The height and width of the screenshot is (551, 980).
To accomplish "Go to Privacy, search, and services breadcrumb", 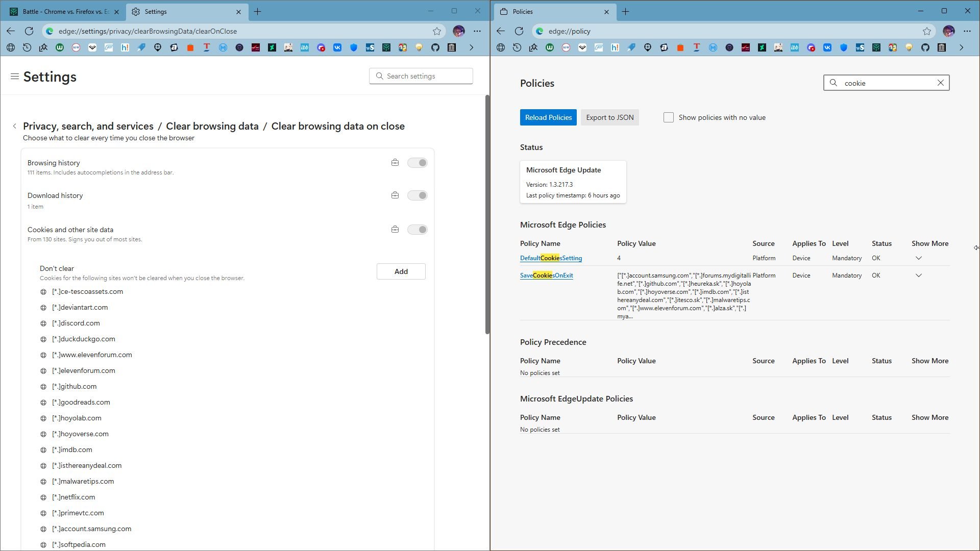I will click(88, 126).
